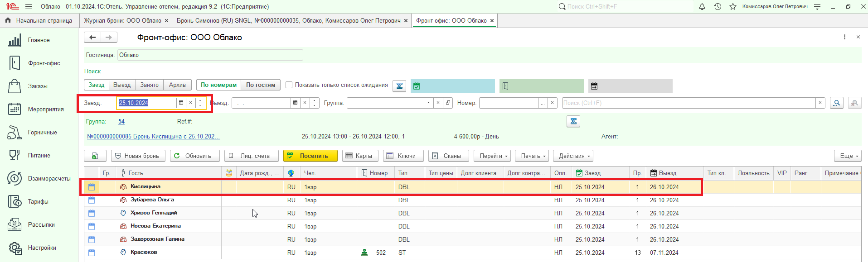Image resolution: width=868 pixels, height=262 pixels.
Task: Open three-dot form options menu
Action: click(844, 37)
